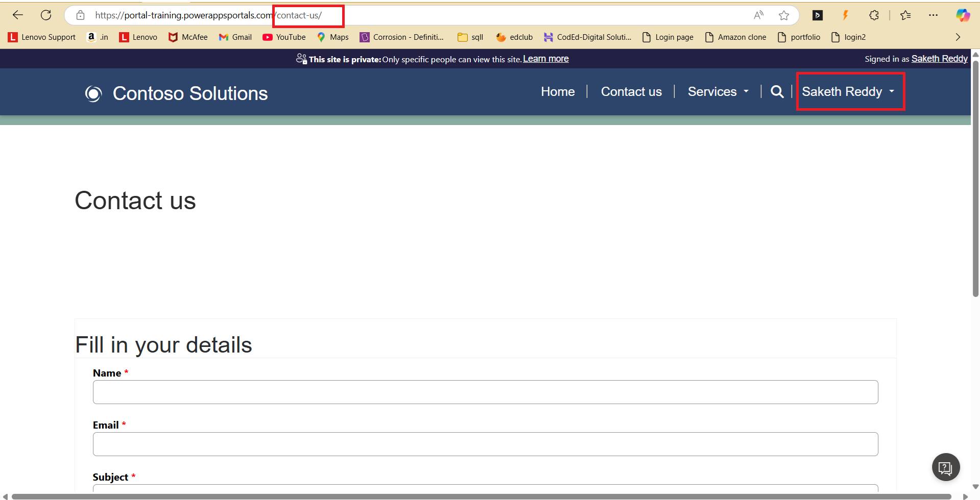Click the Learn more link
Viewport: 980px width, 500px height.
545,59
